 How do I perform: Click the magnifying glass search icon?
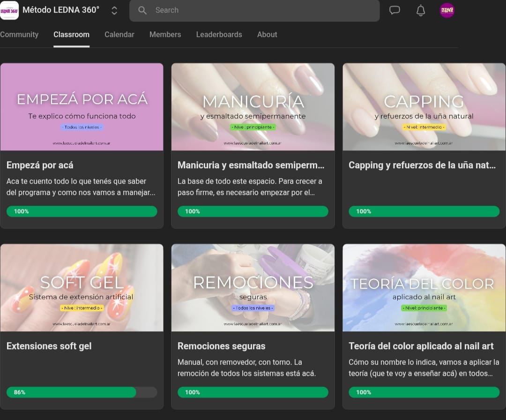click(142, 10)
